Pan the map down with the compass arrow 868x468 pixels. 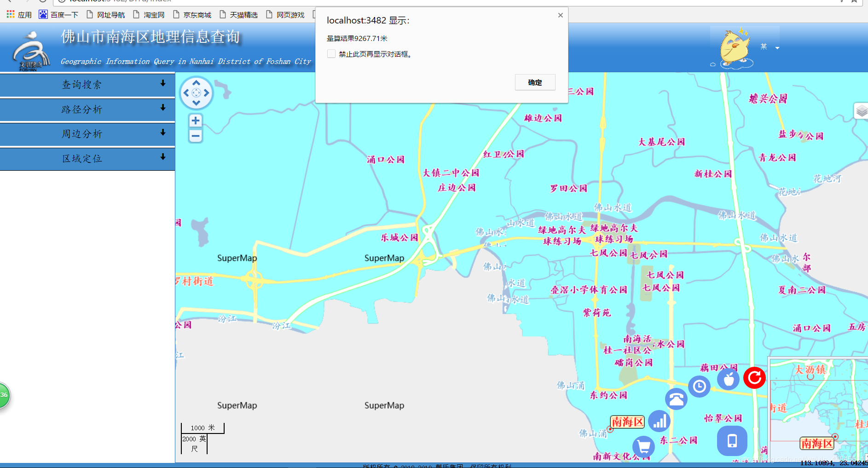point(196,103)
